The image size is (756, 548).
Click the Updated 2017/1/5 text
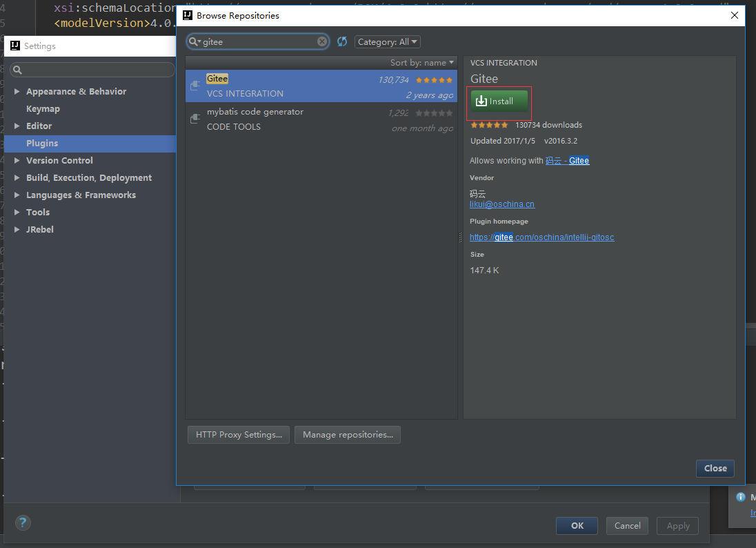503,141
